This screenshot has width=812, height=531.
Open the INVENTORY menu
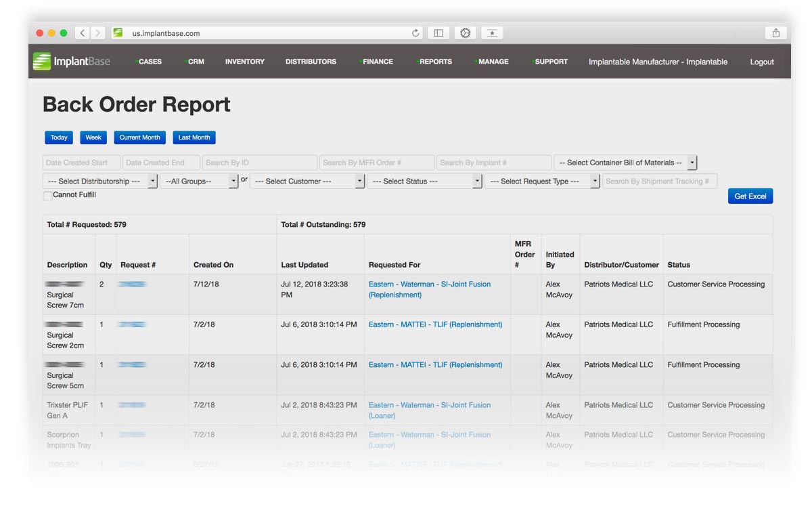(244, 62)
